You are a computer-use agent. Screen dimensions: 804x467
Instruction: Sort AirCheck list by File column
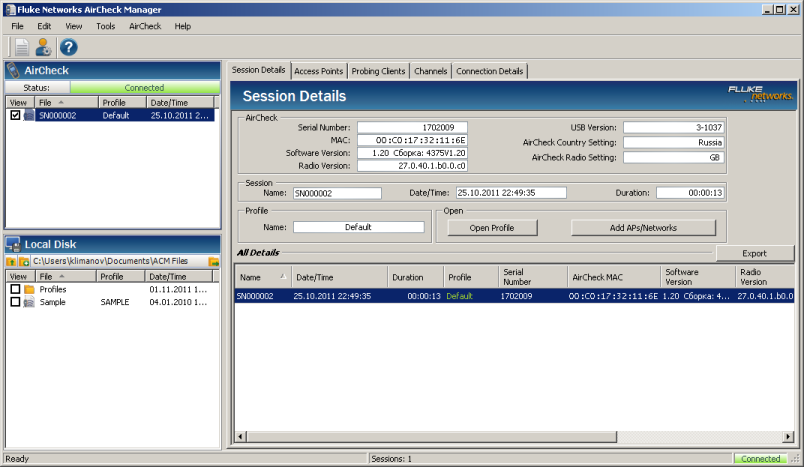click(66, 103)
